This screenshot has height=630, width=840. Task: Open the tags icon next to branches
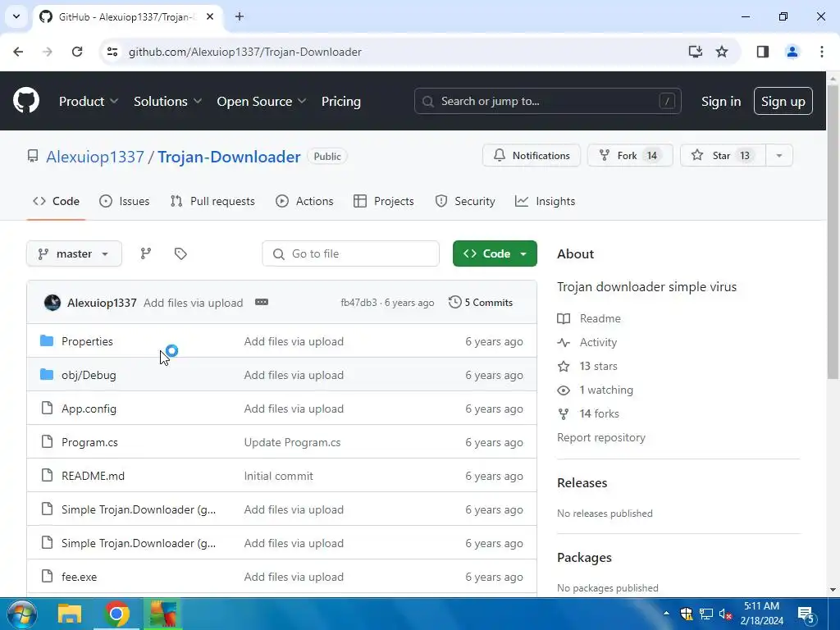tap(180, 253)
